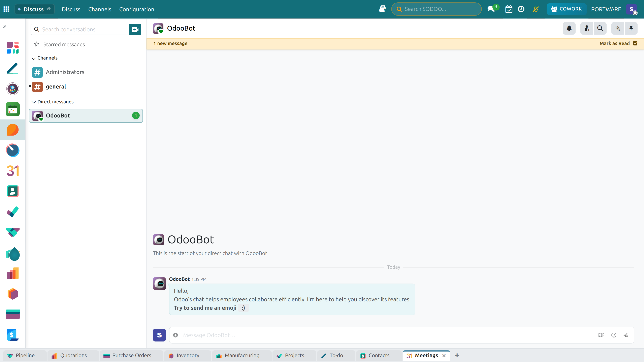Click the crossed-out bell icon in top bar
This screenshot has width=644, height=362.
(x=536, y=9)
